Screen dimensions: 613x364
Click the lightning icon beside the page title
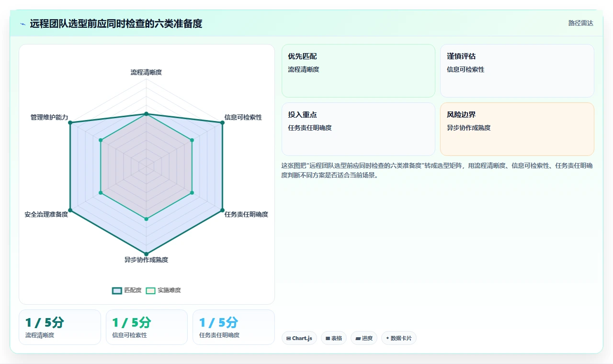pos(23,23)
